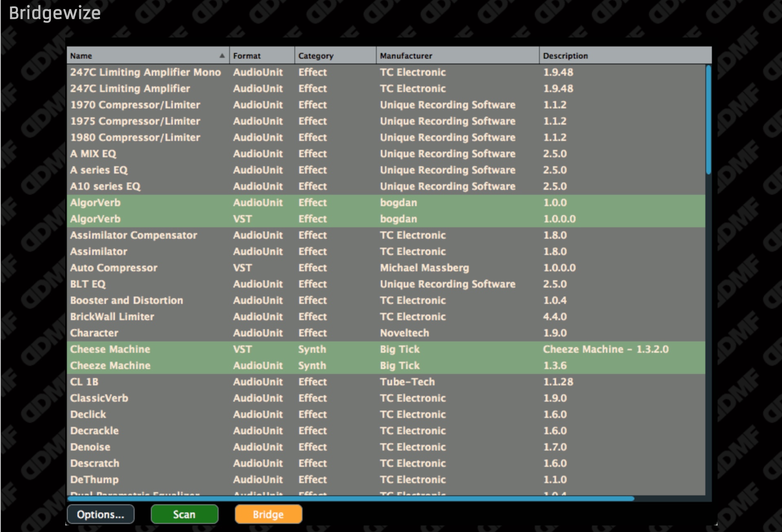Click the green Scan button
Screen dimensions: 782x532
pyautogui.click(x=184, y=514)
